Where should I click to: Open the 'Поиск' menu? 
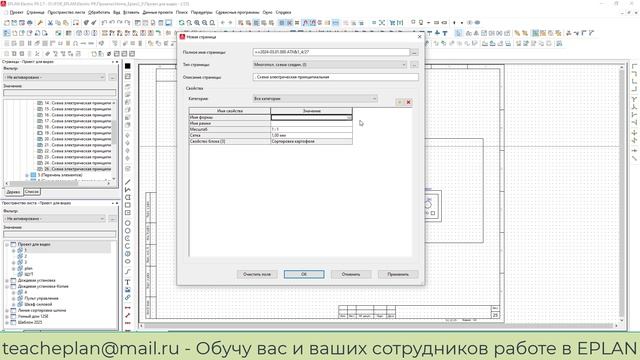tap(182, 12)
